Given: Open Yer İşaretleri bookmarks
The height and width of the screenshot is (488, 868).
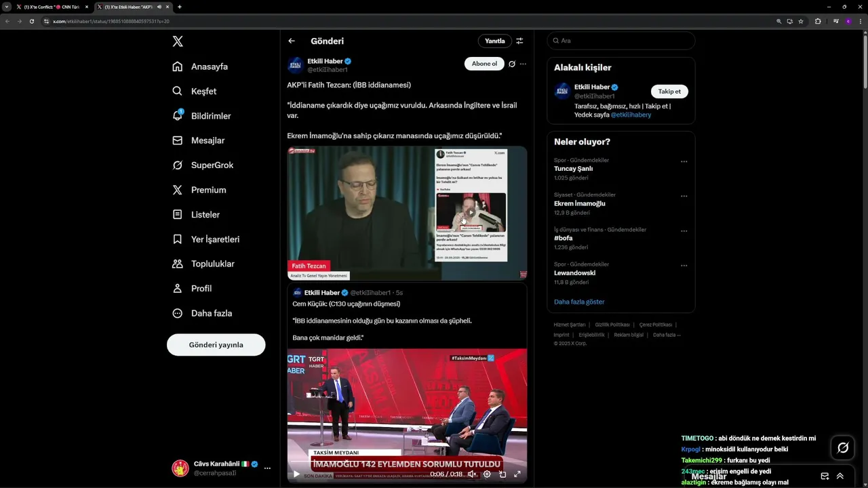Looking at the screenshot, I should [205, 239].
